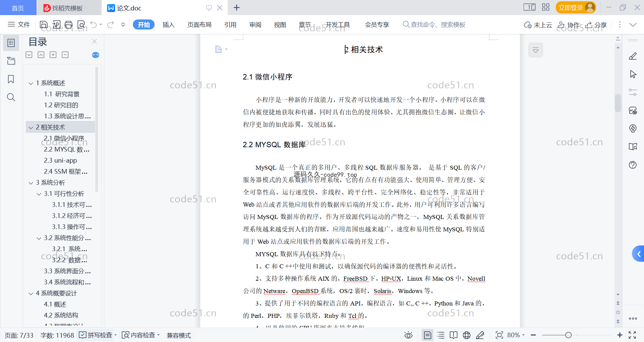This screenshot has width=644, height=342.
Task: Click the 分享 share button
Action: 596,25
